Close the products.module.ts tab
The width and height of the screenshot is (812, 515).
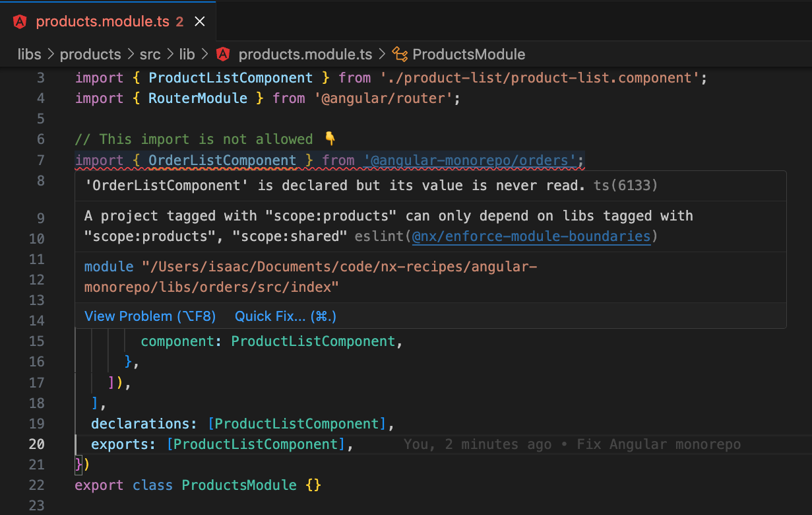[200, 20]
